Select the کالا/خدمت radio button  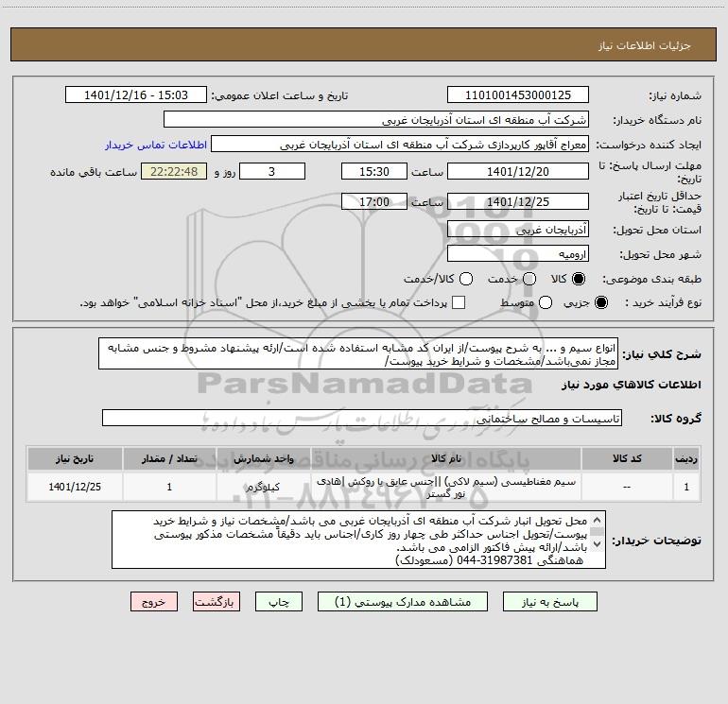tap(466, 279)
